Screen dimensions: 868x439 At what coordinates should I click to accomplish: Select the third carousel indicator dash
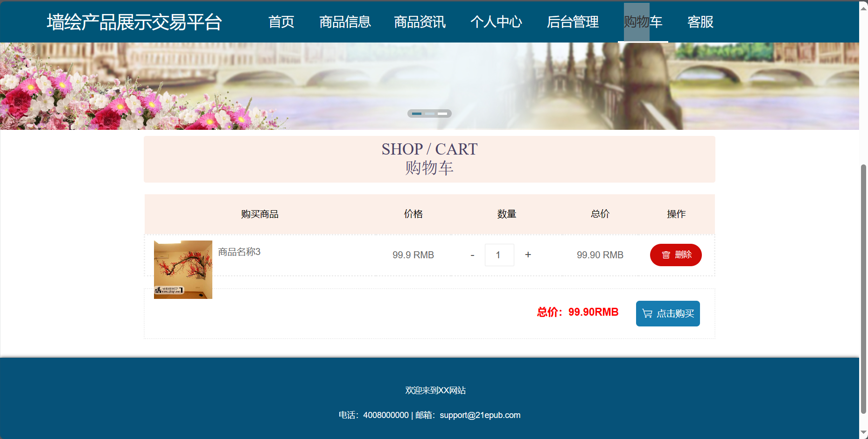pyautogui.click(x=442, y=113)
